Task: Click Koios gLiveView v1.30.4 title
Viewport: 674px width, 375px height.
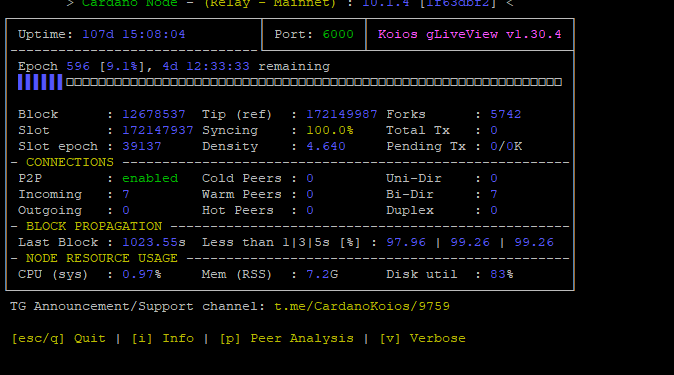Action: pyautogui.click(x=469, y=34)
